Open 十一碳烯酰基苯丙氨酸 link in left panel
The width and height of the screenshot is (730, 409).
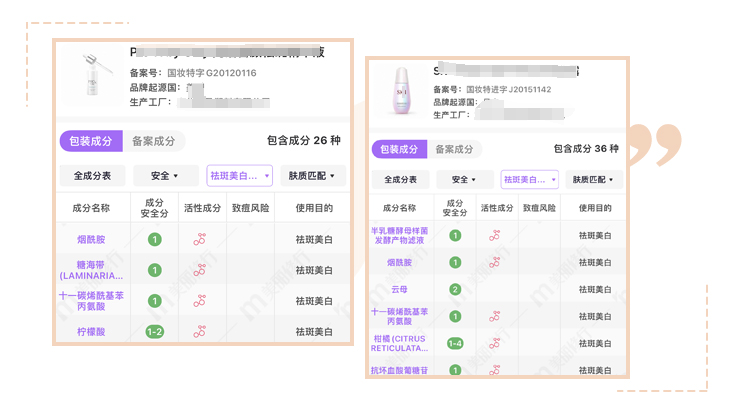pos(91,301)
